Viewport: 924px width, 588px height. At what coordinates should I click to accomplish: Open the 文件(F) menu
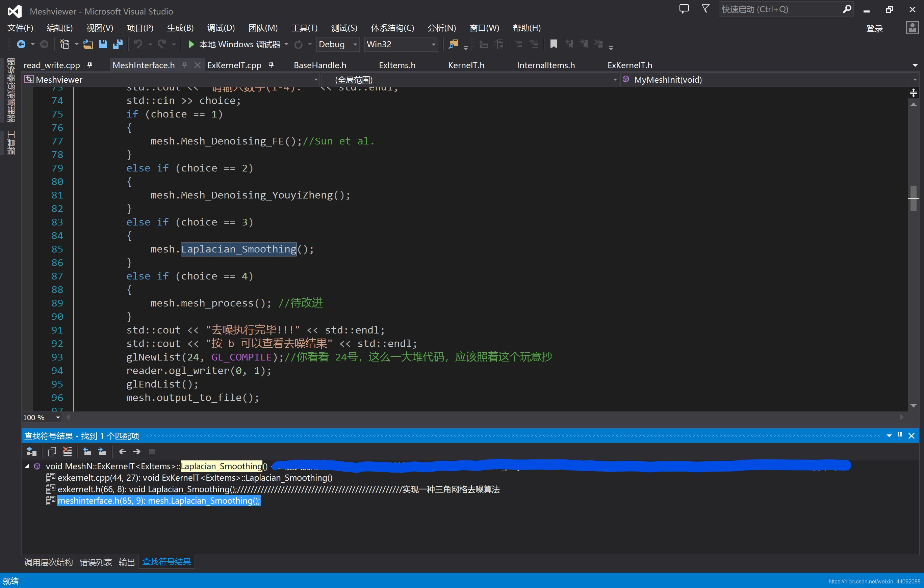point(20,28)
